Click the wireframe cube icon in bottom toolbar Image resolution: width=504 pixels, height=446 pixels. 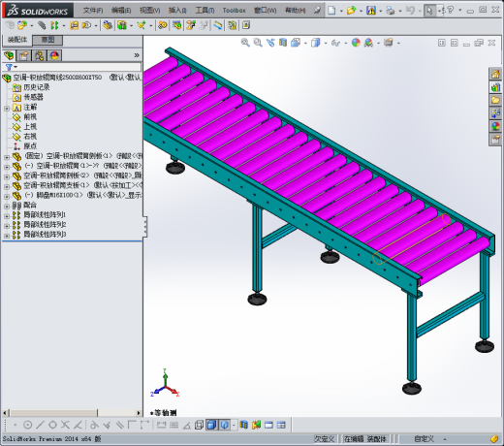tap(199, 425)
